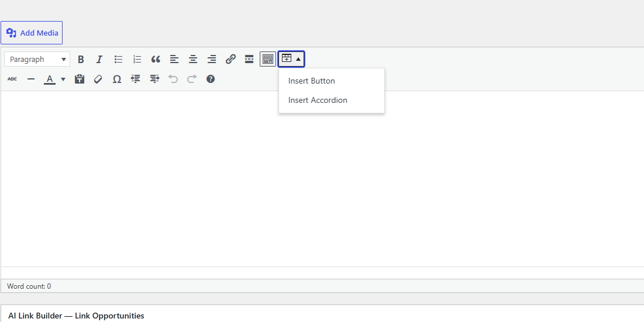Viewport: 644px width, 322px height.
Task: Align text center
Action: 193,59
